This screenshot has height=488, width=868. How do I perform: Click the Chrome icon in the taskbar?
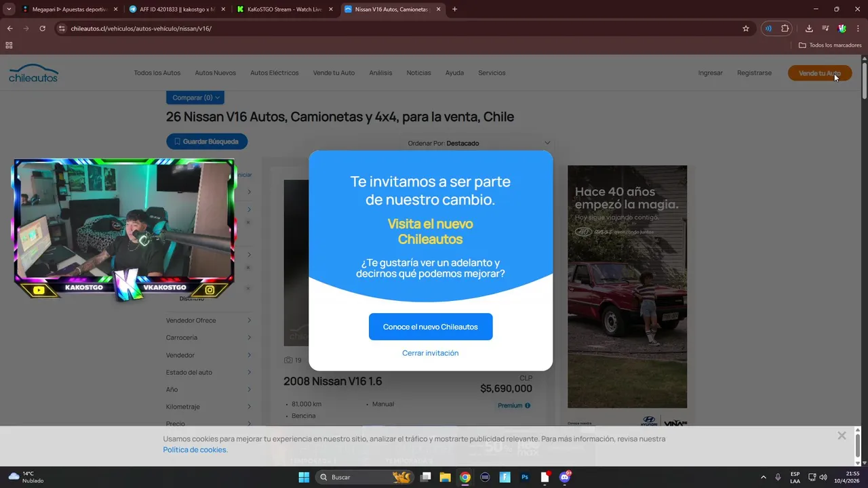(465, 477)
